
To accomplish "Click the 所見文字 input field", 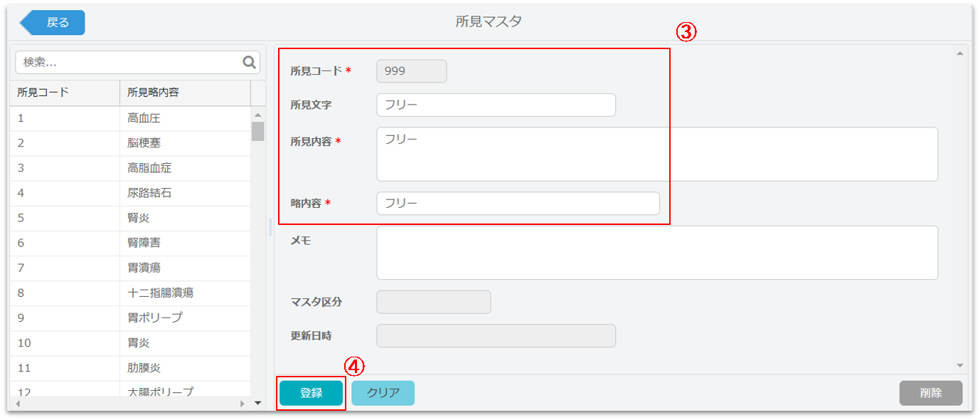I will (x=496, y=105).
